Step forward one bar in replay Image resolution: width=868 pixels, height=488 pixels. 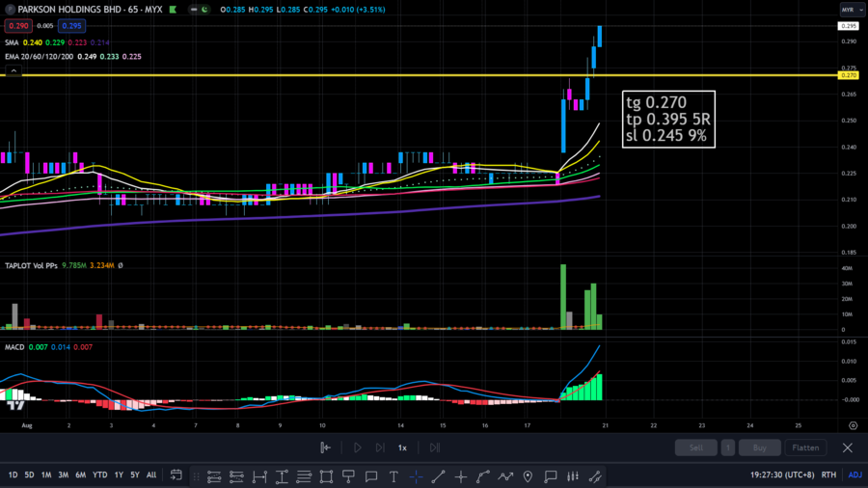380,447
